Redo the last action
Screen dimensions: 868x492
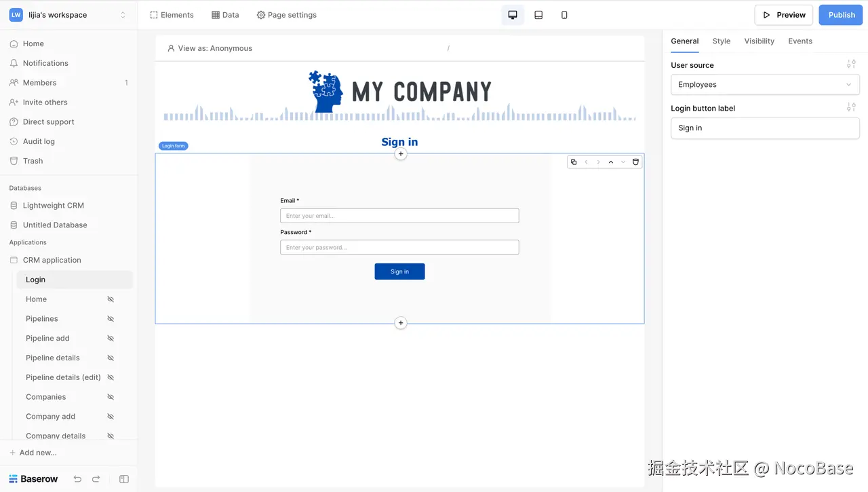(x=96, y=479)
